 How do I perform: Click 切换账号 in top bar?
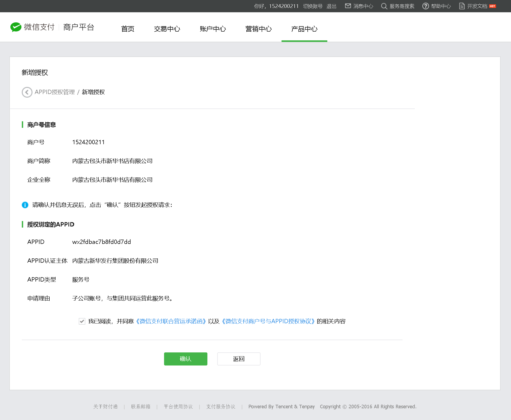[313, 6]
